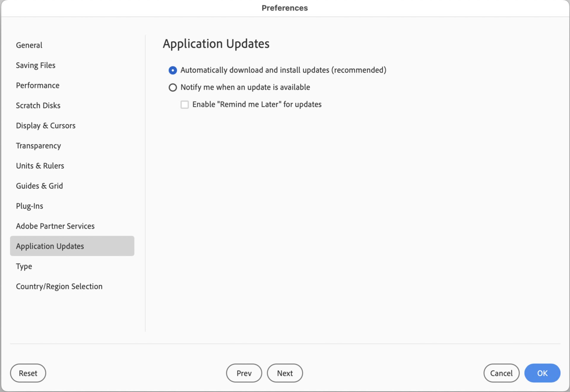Open Country/Region Selection preferences

(x=59, y=286)
